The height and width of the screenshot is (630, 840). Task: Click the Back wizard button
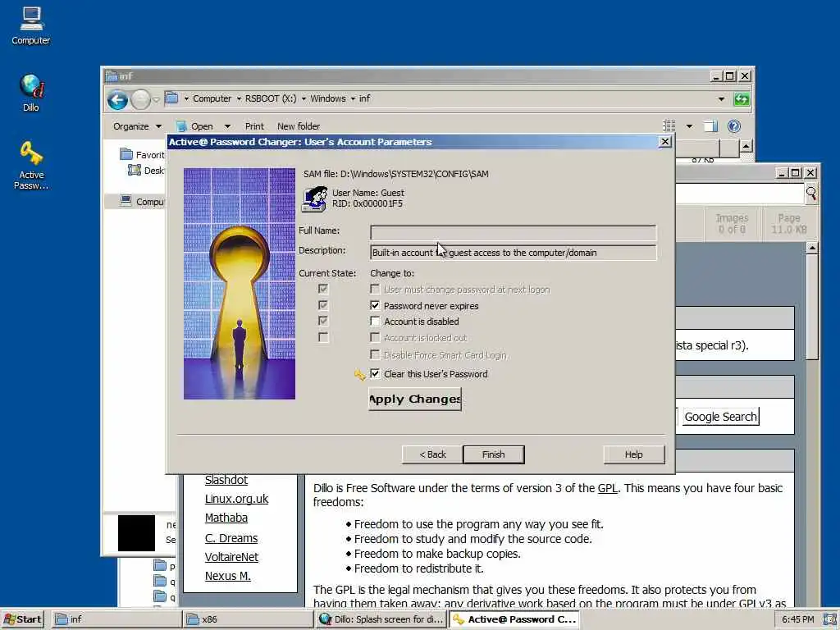click(x=432, y=454)
